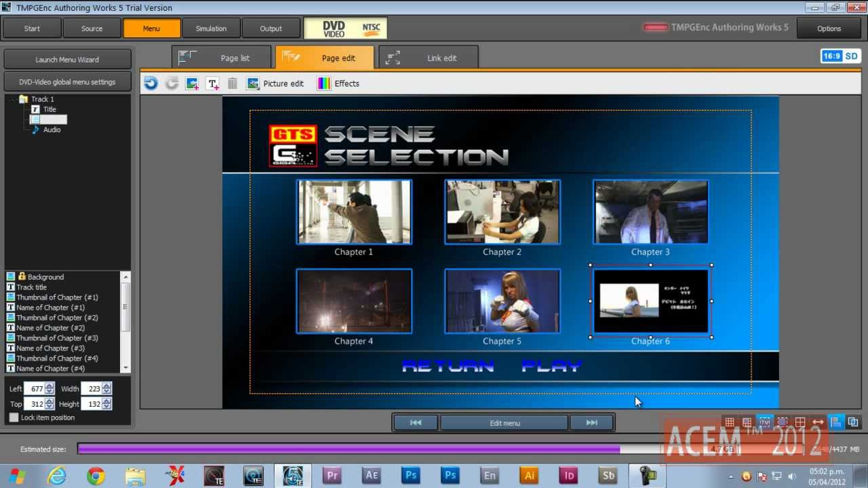Click the Width input field
The height and width of the screenshot is (488, 868).
pos(91,389)
